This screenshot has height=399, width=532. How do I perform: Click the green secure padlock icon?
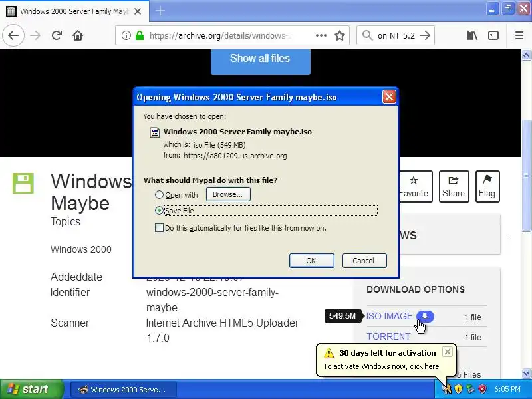click(140, 35)
